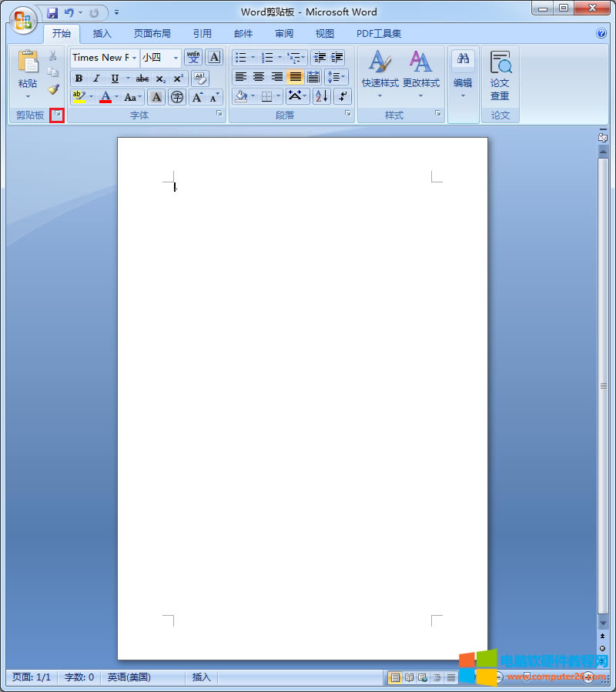616x692 pixels.
Task: Switch to the 插入 ribbon tab
Action: [x=102, y=34]
